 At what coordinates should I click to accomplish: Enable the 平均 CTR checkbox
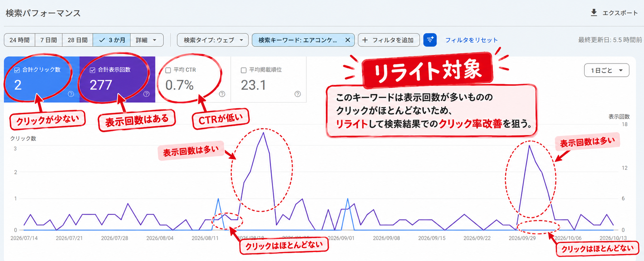point(168,70)
